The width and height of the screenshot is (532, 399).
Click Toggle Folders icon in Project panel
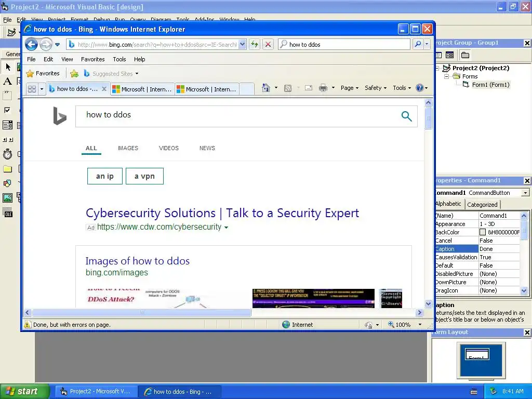465,55
